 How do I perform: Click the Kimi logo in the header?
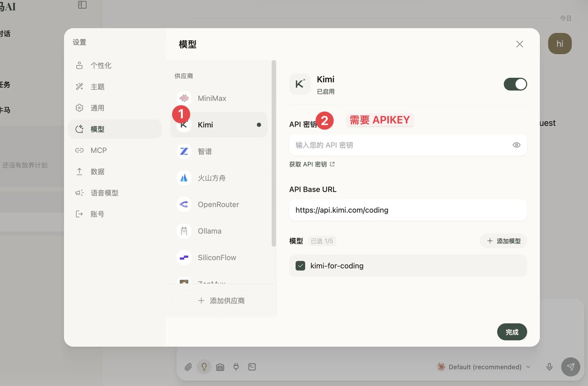tap(300, 84)
